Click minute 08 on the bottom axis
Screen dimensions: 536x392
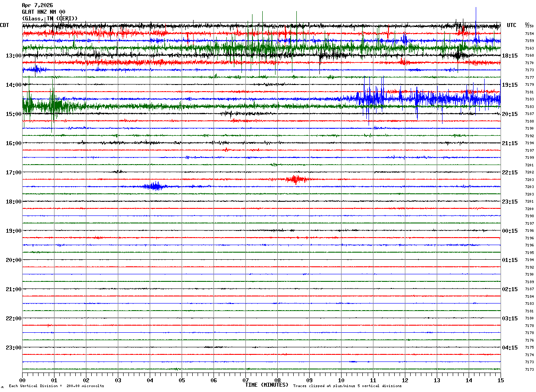tap(277, 380)
